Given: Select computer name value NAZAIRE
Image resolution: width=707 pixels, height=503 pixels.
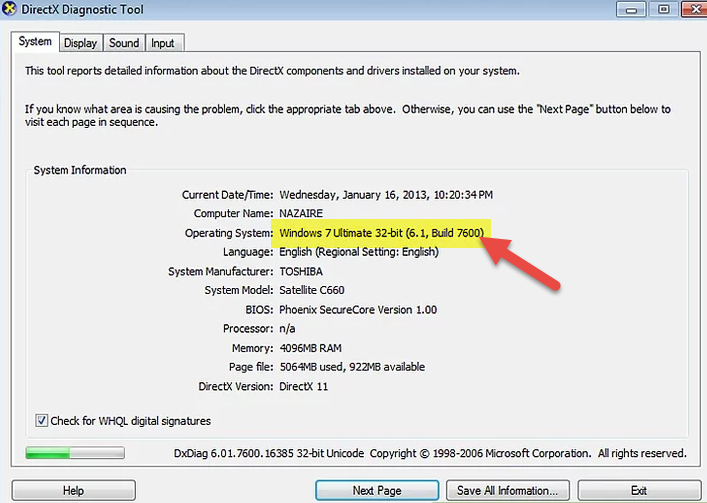Looking at the screenshot, I should pyautogui.click(x=301, y=213).
